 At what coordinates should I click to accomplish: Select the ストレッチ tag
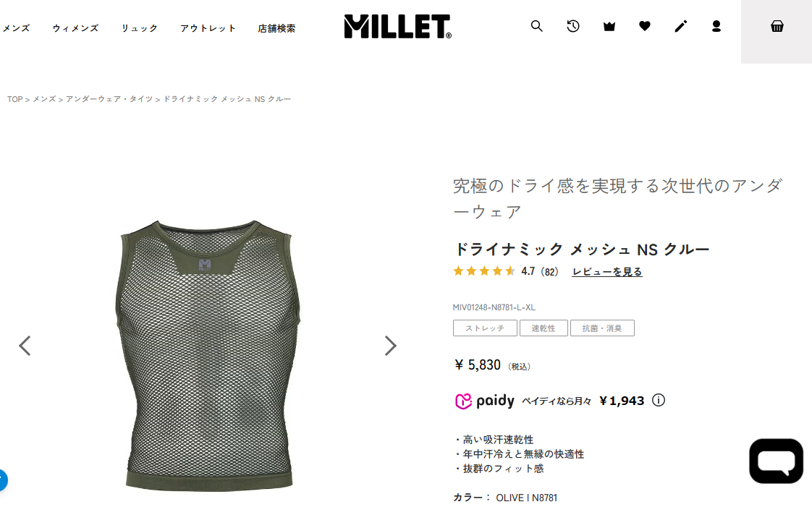click(x=485, y=328)
